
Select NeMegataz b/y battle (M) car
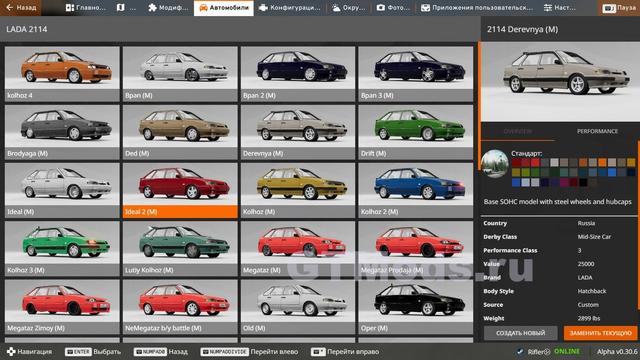(x=180, y=307)
